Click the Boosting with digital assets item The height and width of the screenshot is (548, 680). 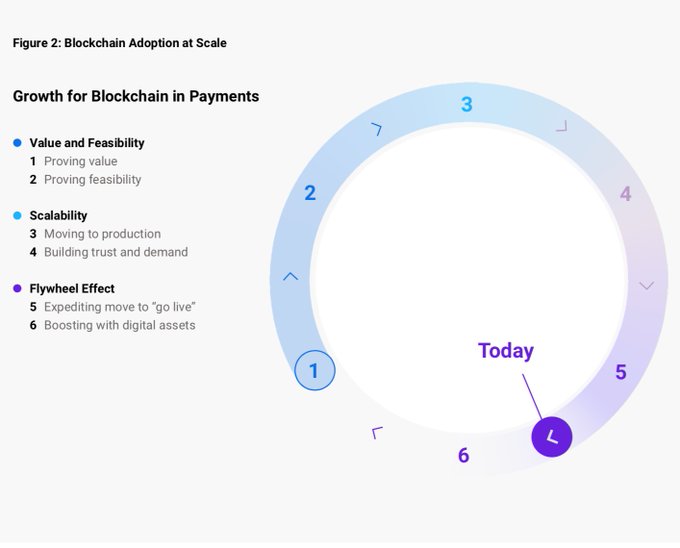coord(119,325)
